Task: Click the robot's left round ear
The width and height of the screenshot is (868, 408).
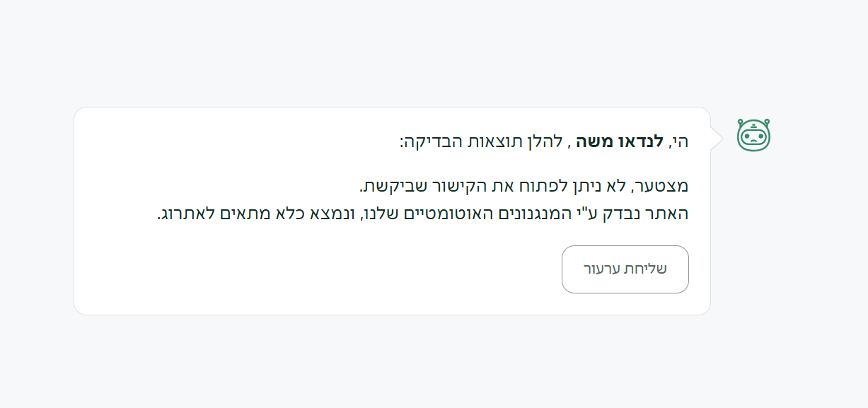Action: 741,122
